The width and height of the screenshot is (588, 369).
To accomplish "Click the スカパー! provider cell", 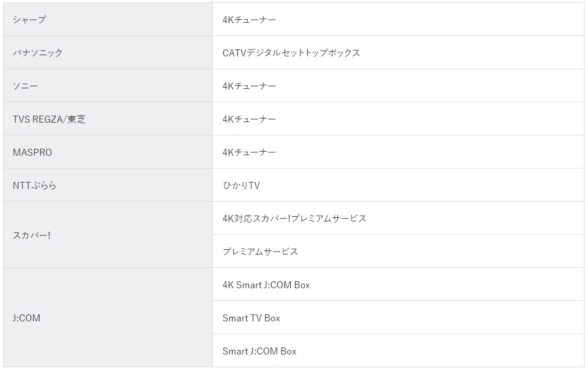I will coord(108,235).
